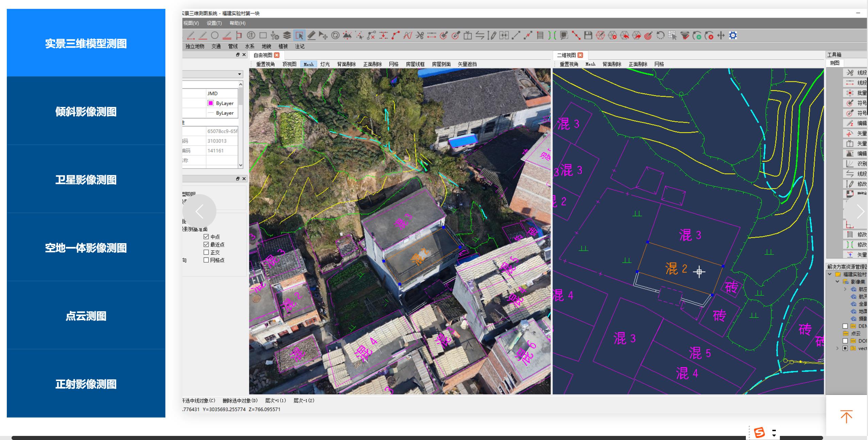Click the add-node green plus arc icon

697,35
